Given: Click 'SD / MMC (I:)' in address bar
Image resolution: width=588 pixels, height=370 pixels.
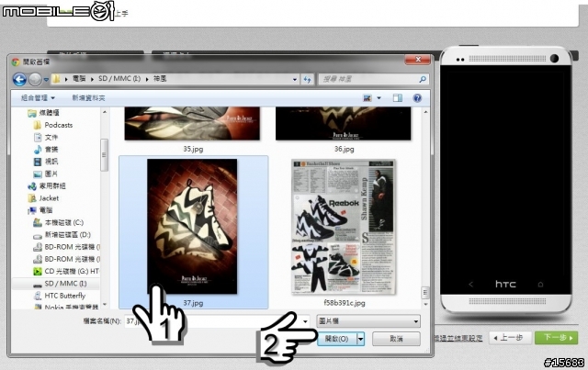Looking at the screenshot, I should click(119, 79).
